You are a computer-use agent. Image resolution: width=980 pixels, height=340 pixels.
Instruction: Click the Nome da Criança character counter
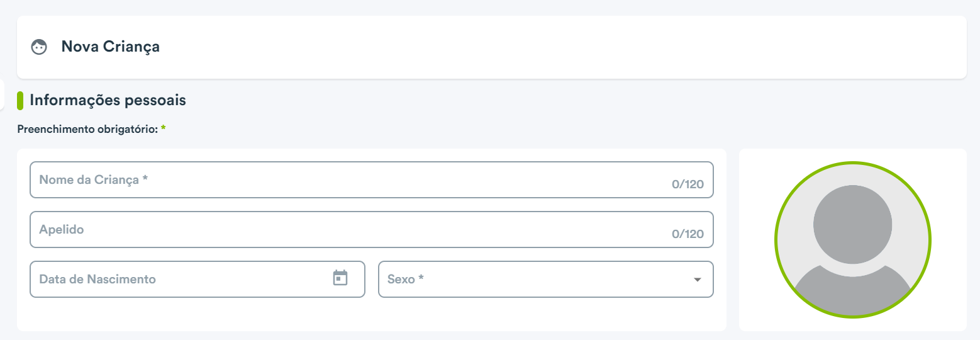coord(688,184)
